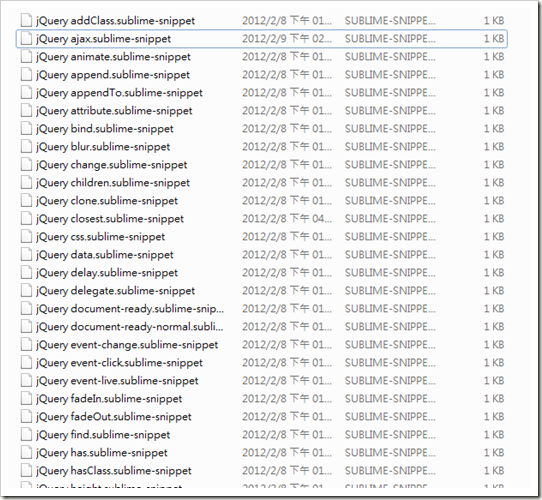Viewport: 542px width, 500px height.
Task: Click the file icon for jQuery animate.sublime-snippet
Action: point(27,56)
